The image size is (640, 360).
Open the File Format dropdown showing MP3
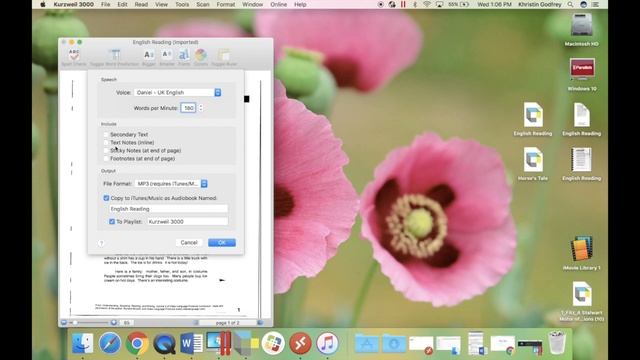[x=171, y=184]
